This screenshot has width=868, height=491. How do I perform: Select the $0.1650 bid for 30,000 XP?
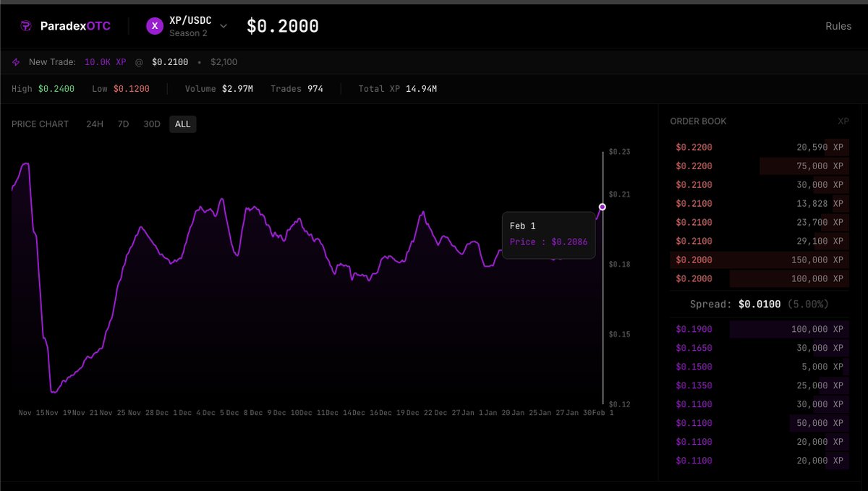click(759, 348)
